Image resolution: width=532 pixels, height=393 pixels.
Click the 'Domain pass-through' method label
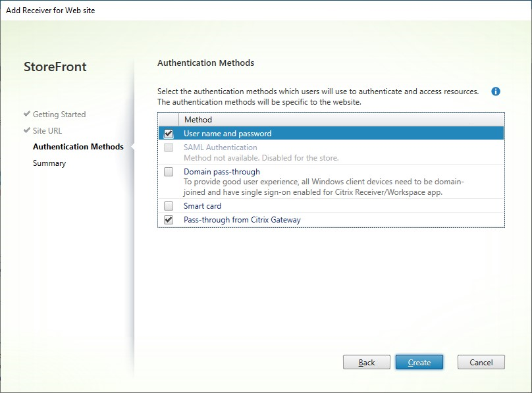pos(221,172)
